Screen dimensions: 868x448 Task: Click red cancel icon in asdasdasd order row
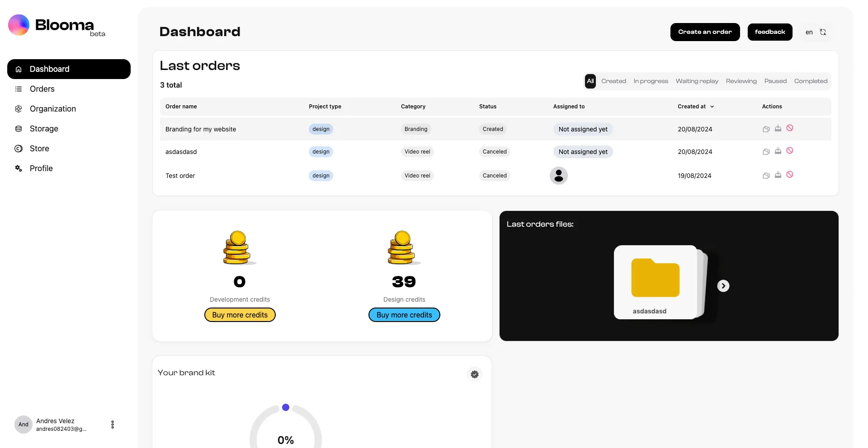(790, 151)
